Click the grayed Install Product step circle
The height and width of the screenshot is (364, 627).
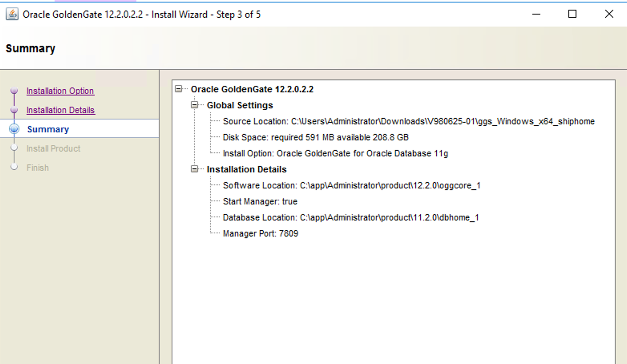(14, 148)
